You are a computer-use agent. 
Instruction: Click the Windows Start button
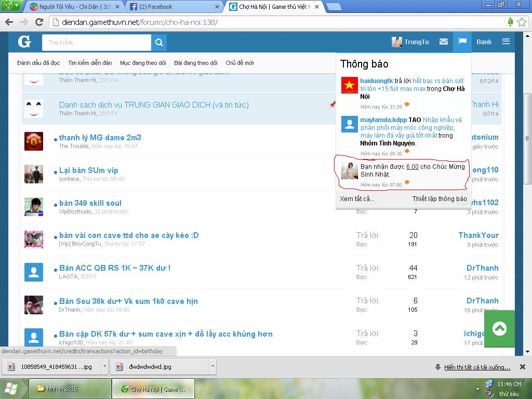(11, 389)
